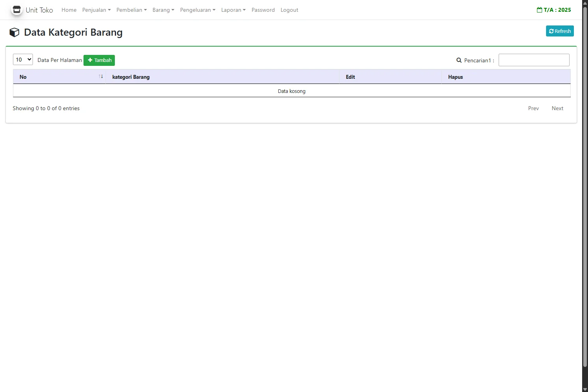Open the Password menu item
Image resolution: width=588 pixels, height=392 pixels.
[263, 10]
